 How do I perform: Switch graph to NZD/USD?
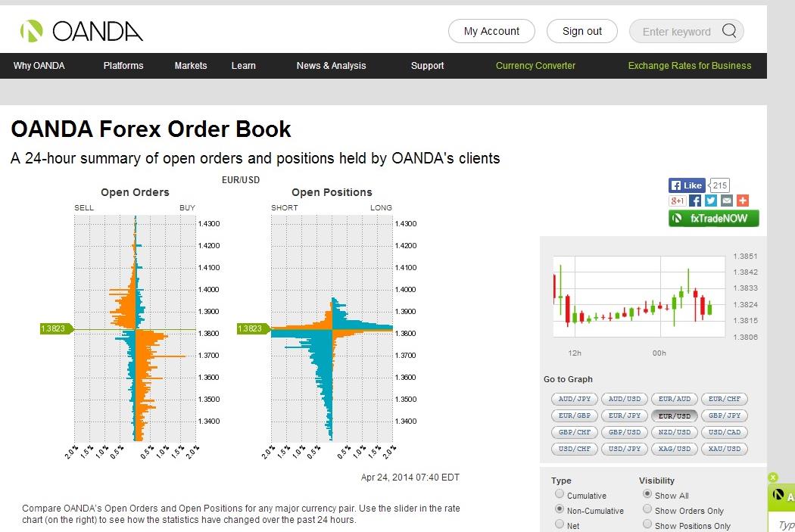(675, 433)
